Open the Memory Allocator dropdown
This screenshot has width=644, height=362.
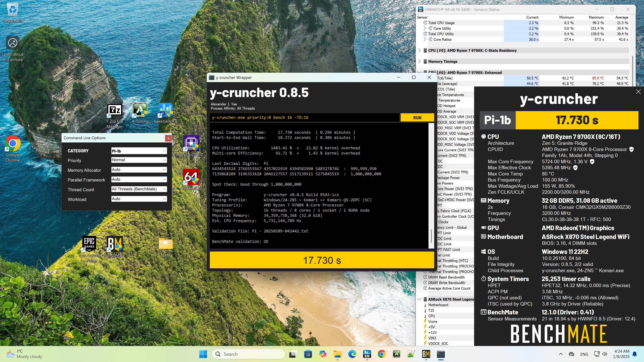point(139,170)
